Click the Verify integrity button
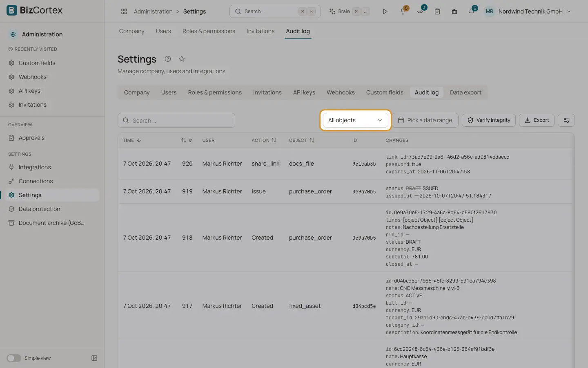The height and width of the screenshot is (368, 588). click(x=489, y=120)
